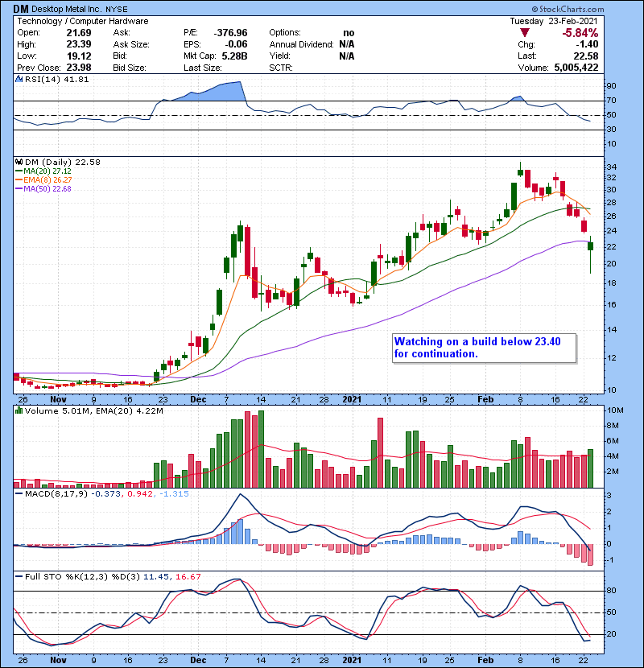Screen dimensions: 644x668
Task: Click the Dec label on price chart axis
Action: pos(198,399)
